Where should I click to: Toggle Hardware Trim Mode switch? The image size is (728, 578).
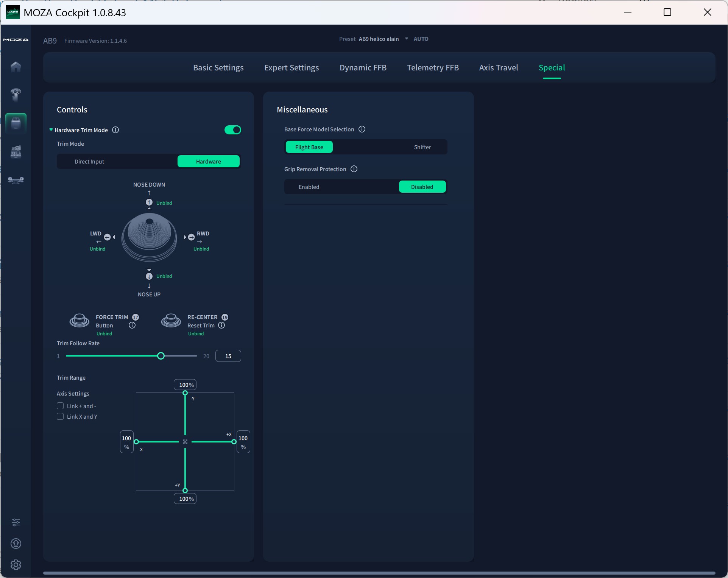click(233, 130)
